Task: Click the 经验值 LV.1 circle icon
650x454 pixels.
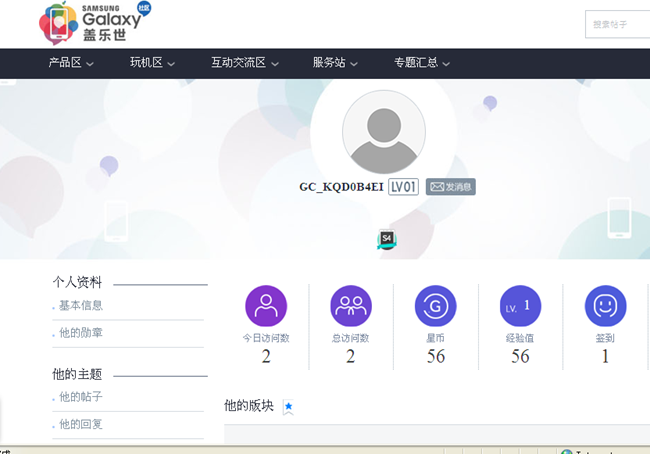Action: (x=520, y=306)
